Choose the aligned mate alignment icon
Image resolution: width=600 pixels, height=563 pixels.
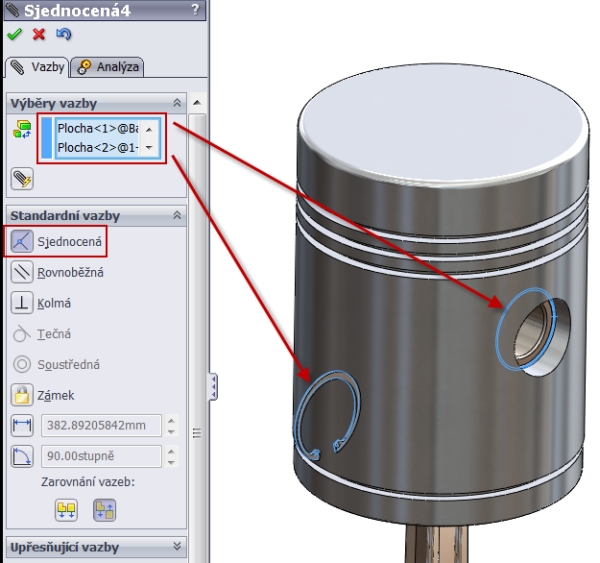pos(66,510)
